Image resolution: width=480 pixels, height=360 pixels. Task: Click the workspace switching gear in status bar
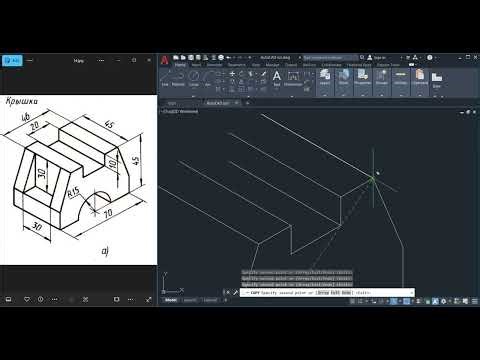[x=444, y=301]
